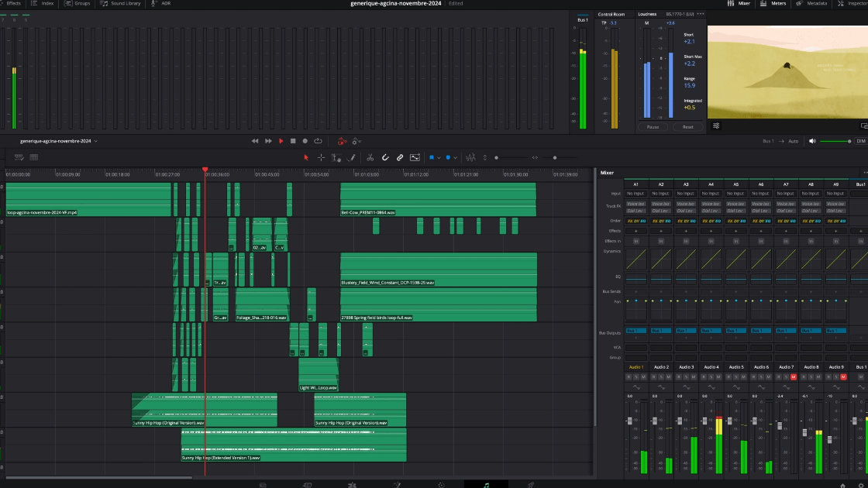
Task: Open the Groups panel
Action: 77,3
